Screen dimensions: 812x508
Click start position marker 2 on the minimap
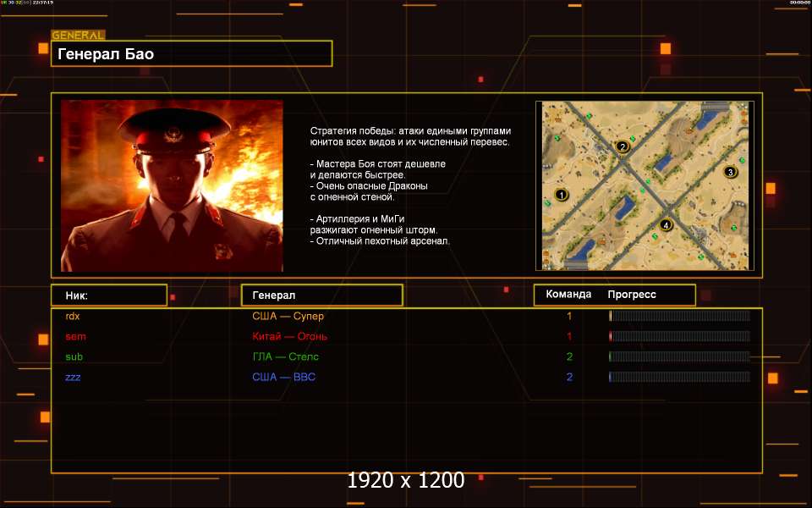[623, 146]
